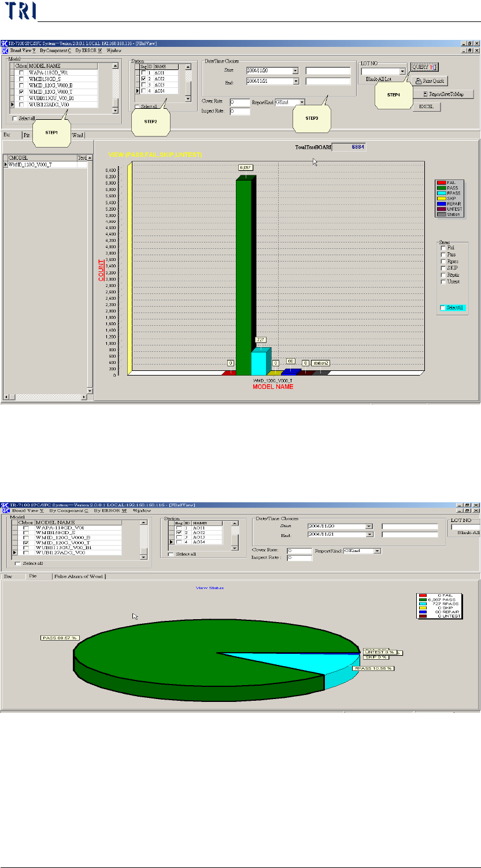481x868 pixels.
Task: Open Board View menu in bar chart window
Action: pos(23,51)
